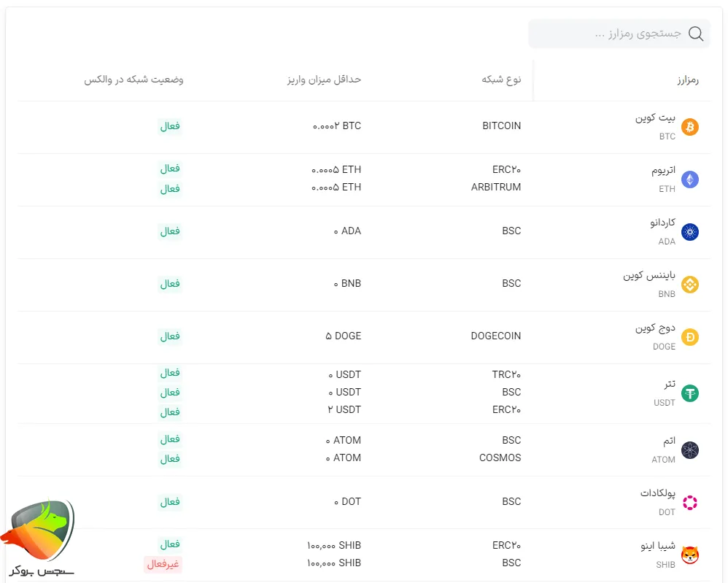Select the ARBITRUM network label
The image size is (728, 583).
[x=496, y=188]
